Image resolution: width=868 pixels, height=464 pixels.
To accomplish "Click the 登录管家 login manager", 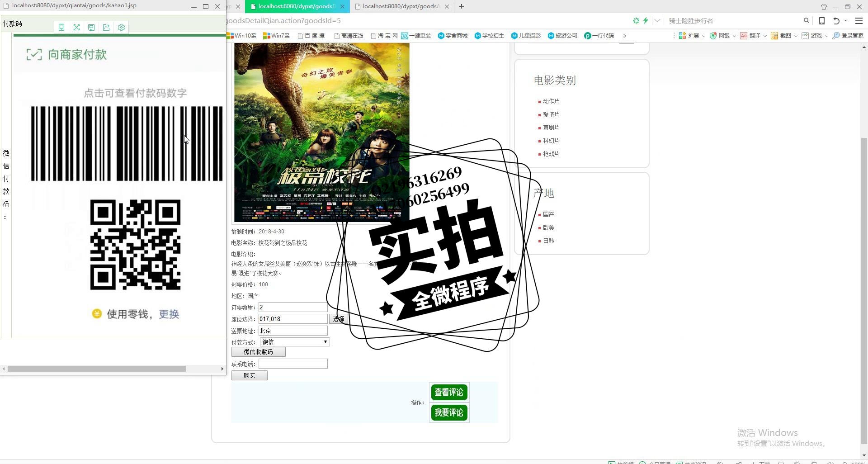I will 848,36.
